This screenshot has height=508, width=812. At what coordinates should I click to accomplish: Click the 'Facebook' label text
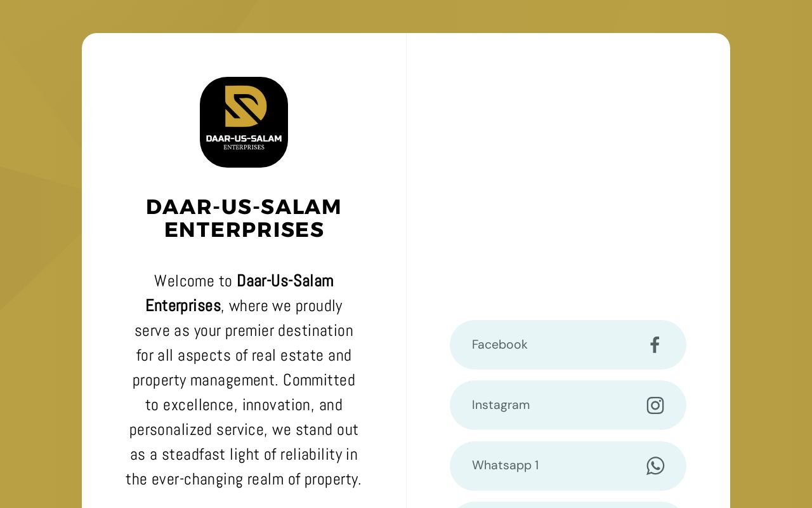pyautogui.click(x=499, y=345)
